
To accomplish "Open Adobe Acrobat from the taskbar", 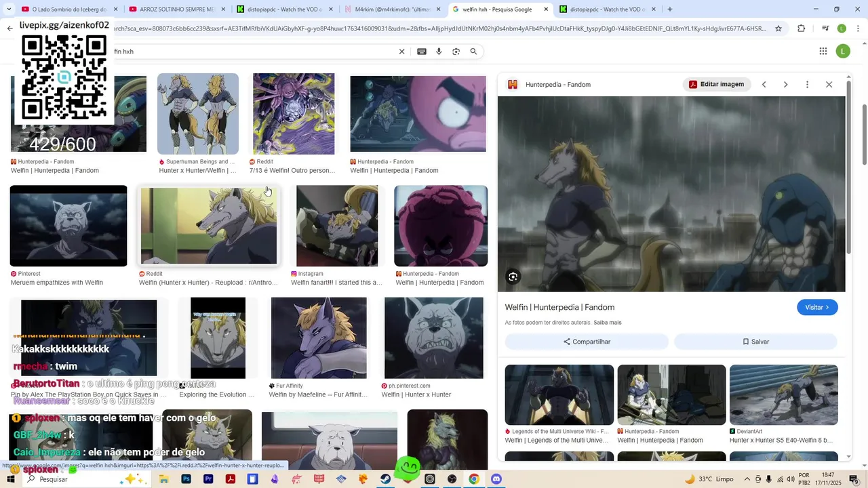I will 231,479.
